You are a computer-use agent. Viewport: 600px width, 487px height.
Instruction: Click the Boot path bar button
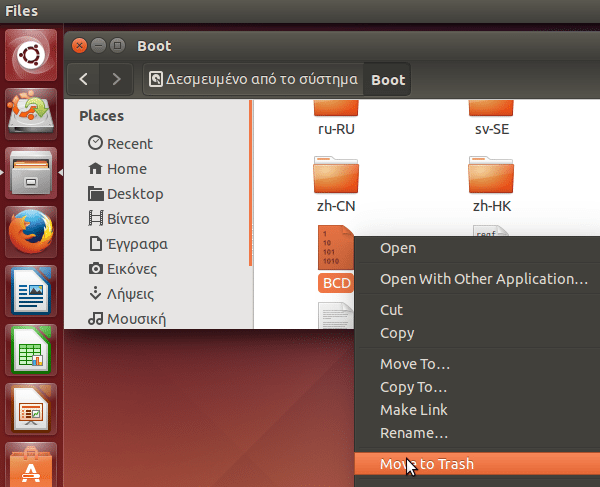388,80
